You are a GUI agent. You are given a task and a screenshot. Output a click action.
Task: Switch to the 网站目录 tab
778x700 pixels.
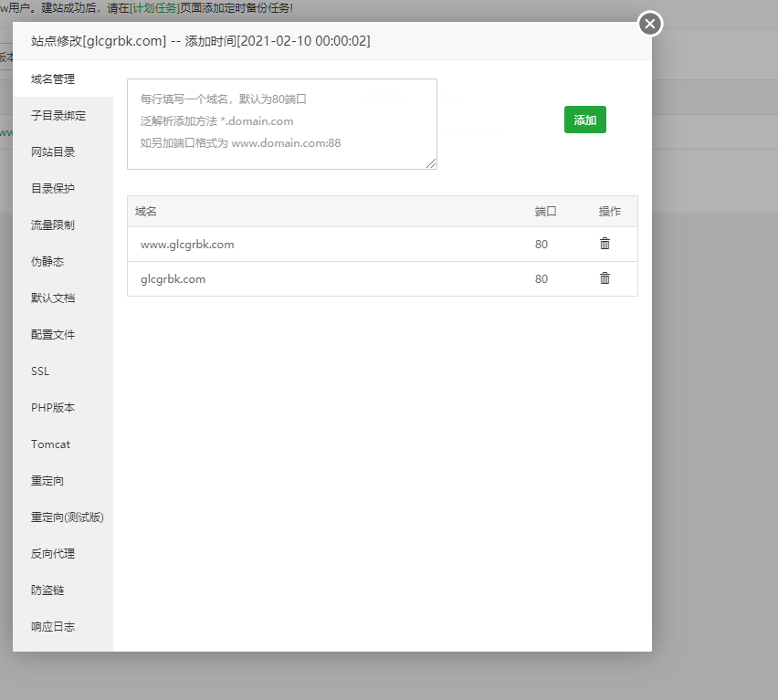(63, 152)
